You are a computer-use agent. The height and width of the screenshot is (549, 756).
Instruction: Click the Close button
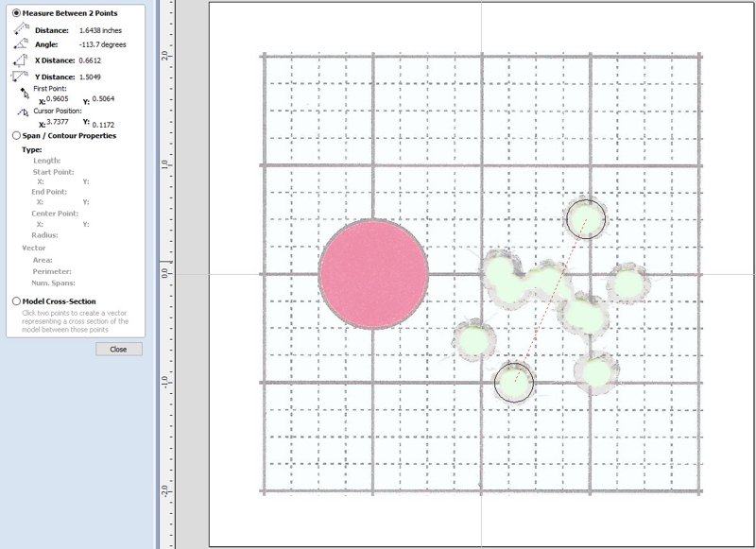(119, 349)
